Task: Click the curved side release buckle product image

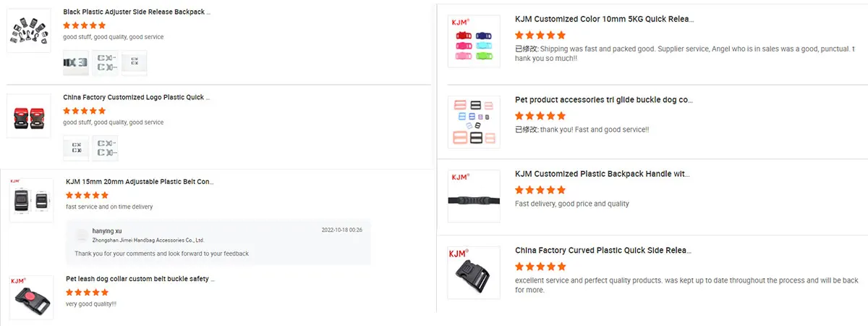Action: point(474,272)
